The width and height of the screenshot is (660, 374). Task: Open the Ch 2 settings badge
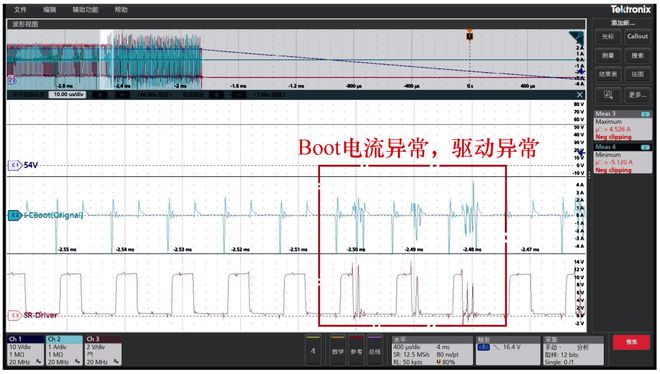click(x=64, y=350)
